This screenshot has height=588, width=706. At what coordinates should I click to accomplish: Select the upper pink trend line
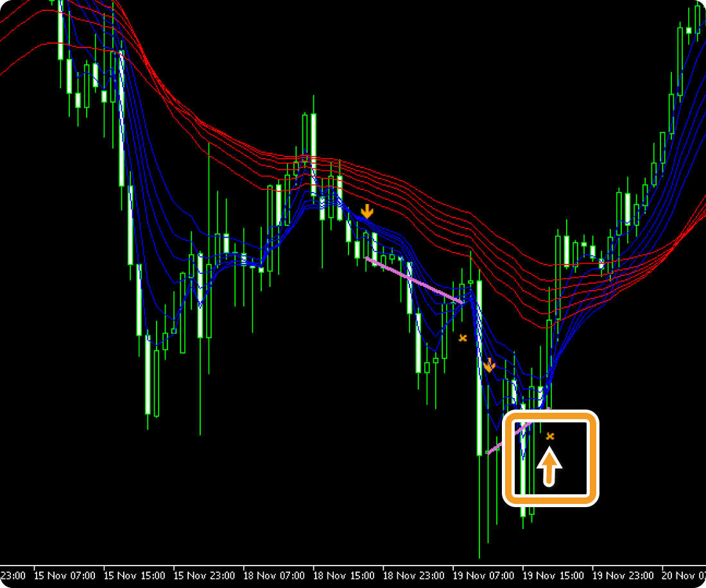coord(414,281)
